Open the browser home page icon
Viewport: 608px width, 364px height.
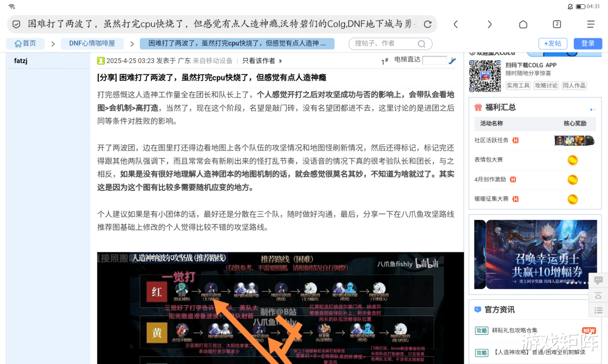[x=523, y=24]
